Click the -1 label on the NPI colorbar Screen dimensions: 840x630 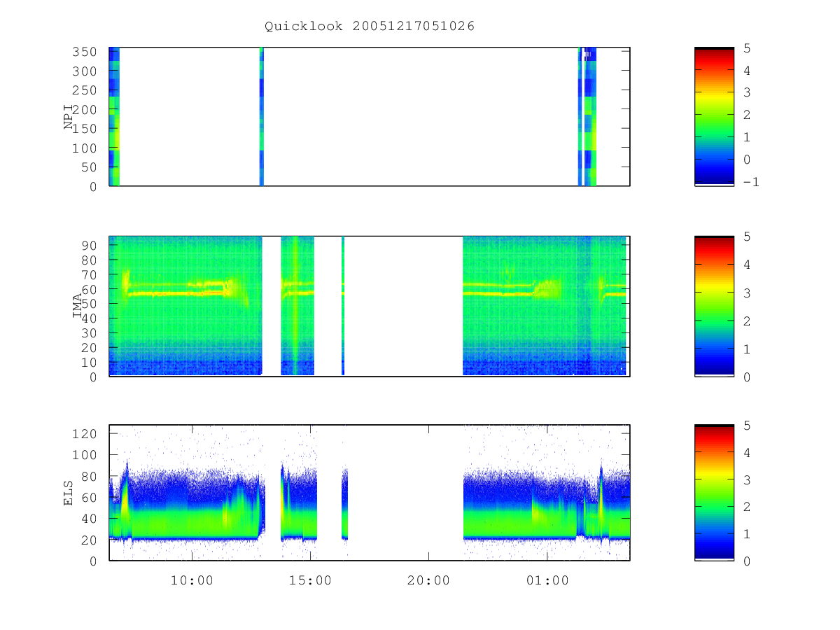751,181
